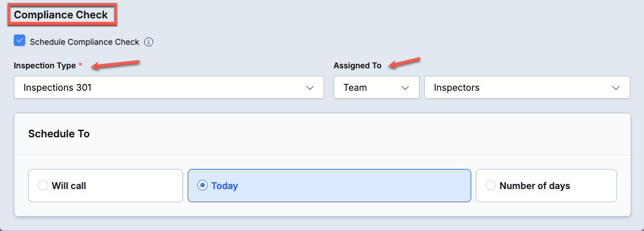
Task: Click the Inspection Type field label
Action: coord(45,66)
